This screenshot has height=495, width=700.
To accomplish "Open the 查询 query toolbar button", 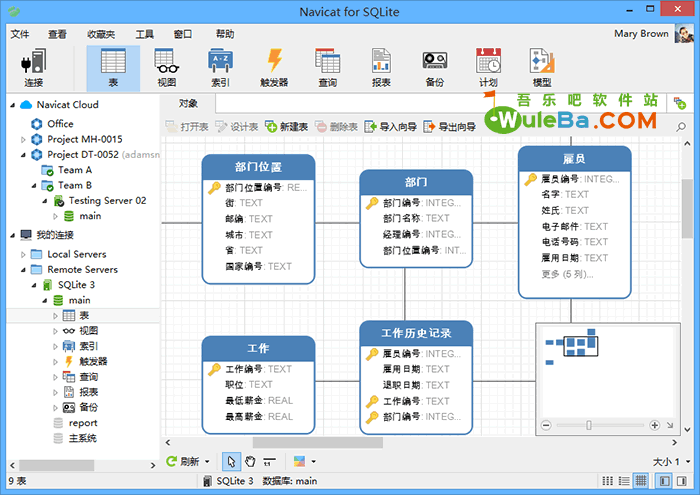I will point(327,68).
